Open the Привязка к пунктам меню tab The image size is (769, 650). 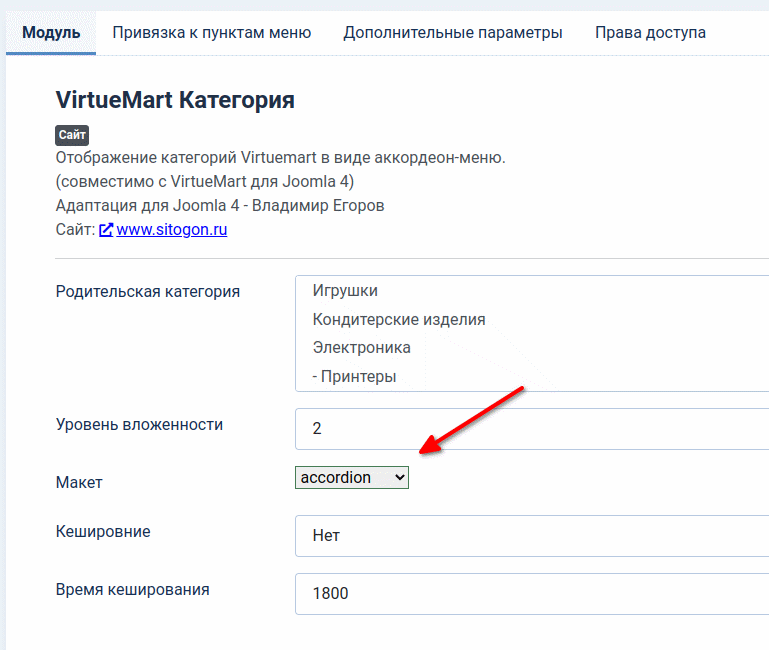pyautogui.click(x=211, y=32)
